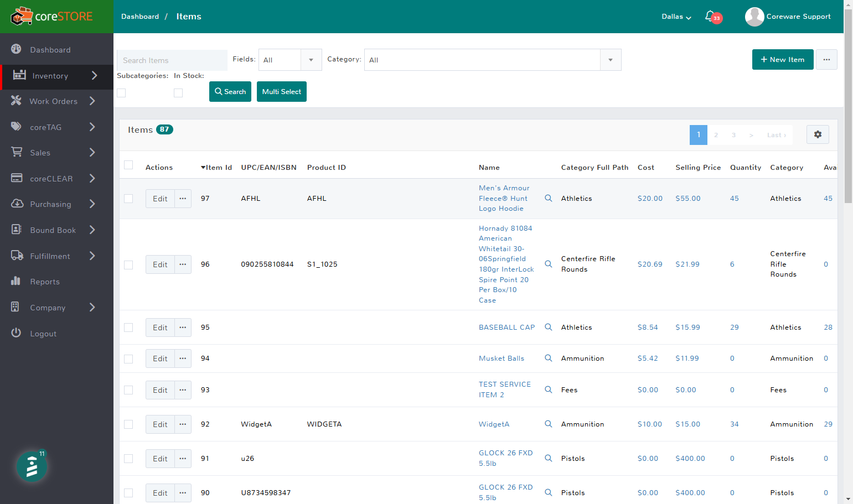The image size is (853, 504).
Task: Click the Sales cart icon
Action: [17, 152]
